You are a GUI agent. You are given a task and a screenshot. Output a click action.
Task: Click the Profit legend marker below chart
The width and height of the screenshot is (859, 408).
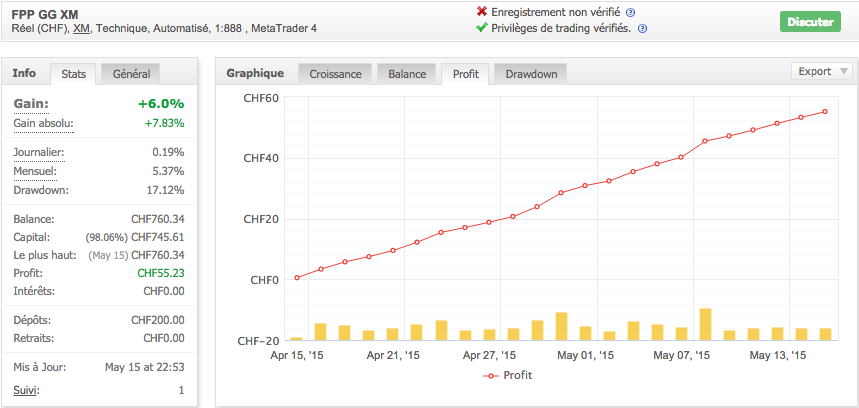point(490,375)
